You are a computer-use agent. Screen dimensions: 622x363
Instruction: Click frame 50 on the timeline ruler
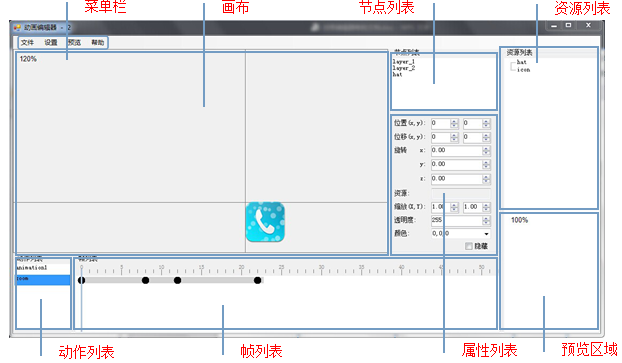[482, 269]
